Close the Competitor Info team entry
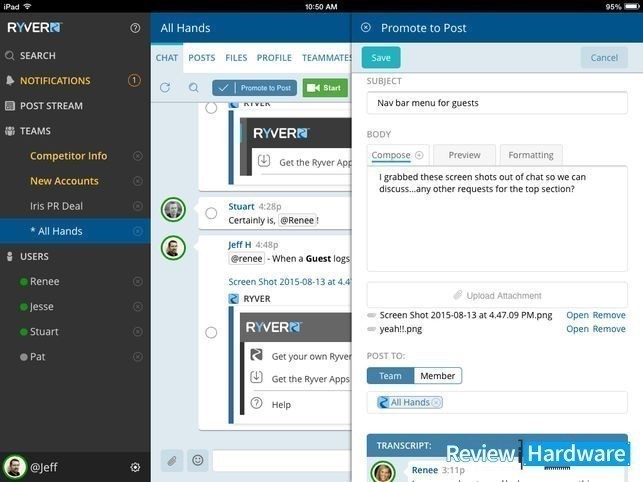This screenshot has width=643, height=482. pos(138,156)
